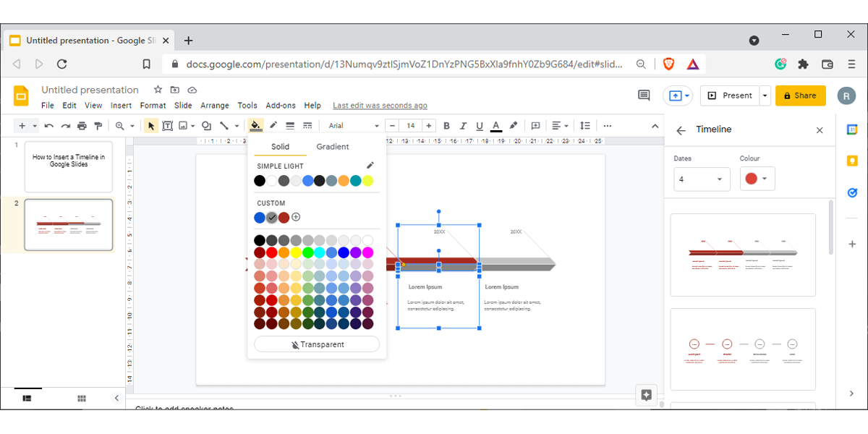Select the paint format roller
868x434 pixels.
[x=98, y=126]
